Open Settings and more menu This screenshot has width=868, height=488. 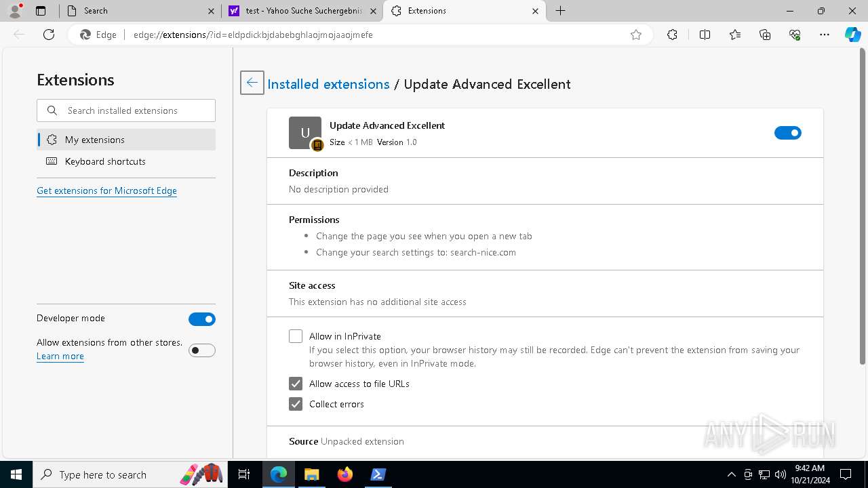(x=825, y=35)
